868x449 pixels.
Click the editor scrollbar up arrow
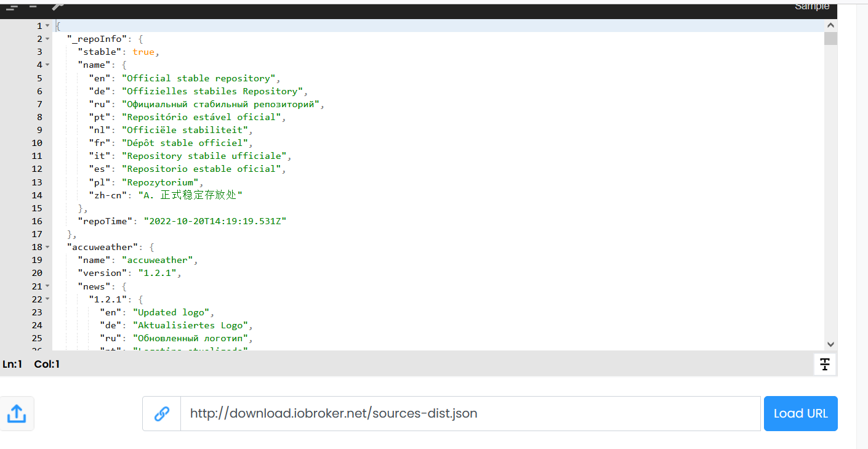click(830, 26)
